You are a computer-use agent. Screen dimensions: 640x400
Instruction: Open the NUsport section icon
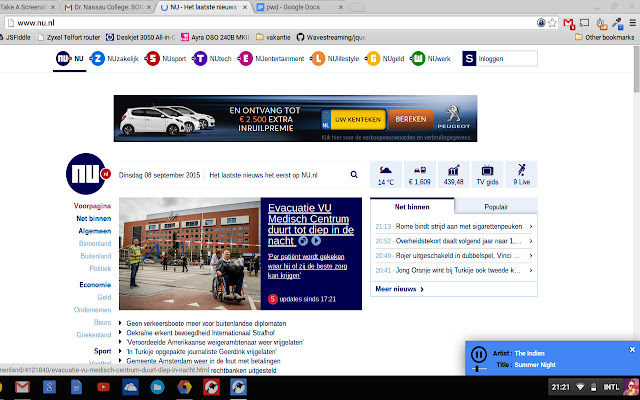click(x=152, y=58)
